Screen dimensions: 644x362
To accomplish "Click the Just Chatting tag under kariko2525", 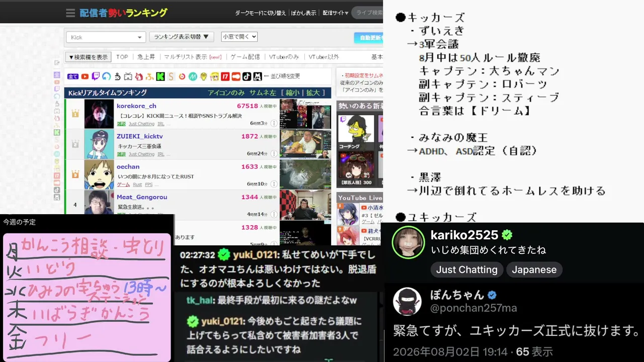I will [x=466, y=269].
